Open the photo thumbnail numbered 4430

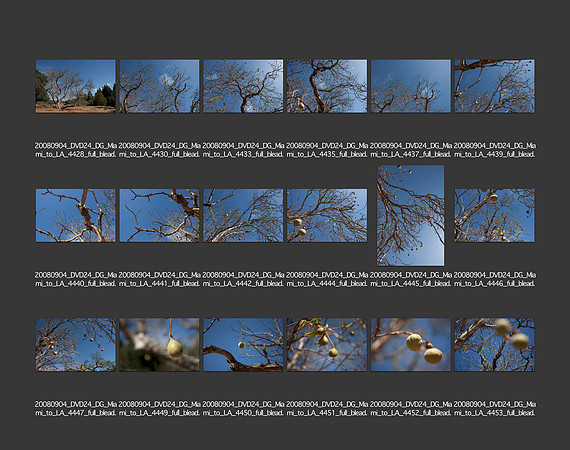point(160,86)
